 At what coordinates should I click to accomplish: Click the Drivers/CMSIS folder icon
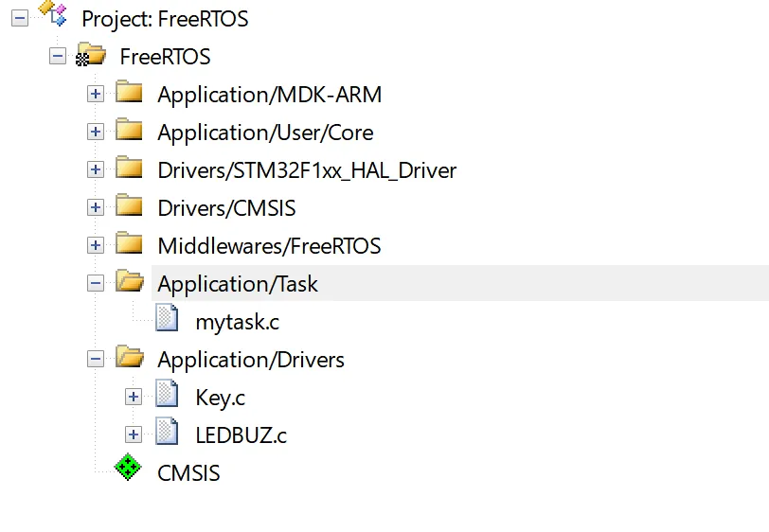click(x=129, y=206)
